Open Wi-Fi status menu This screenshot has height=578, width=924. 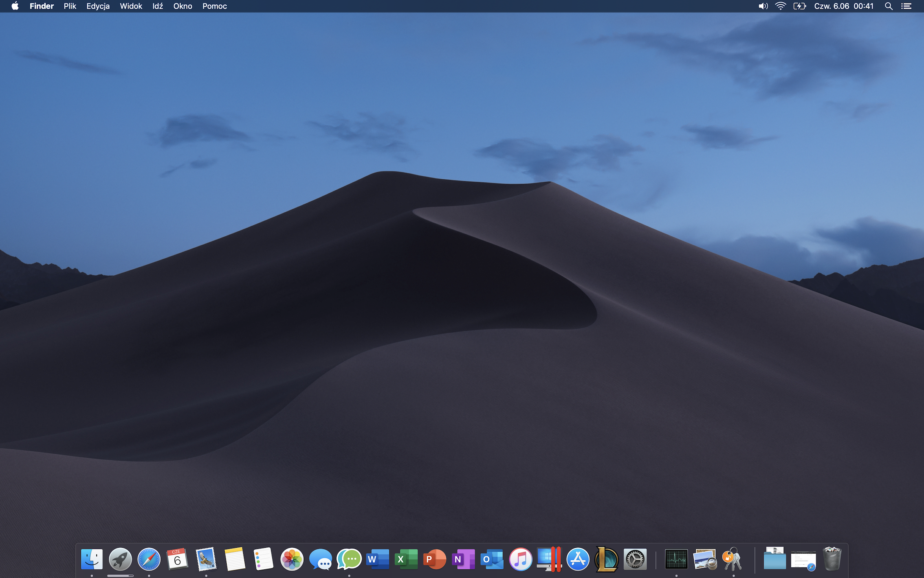780,6
